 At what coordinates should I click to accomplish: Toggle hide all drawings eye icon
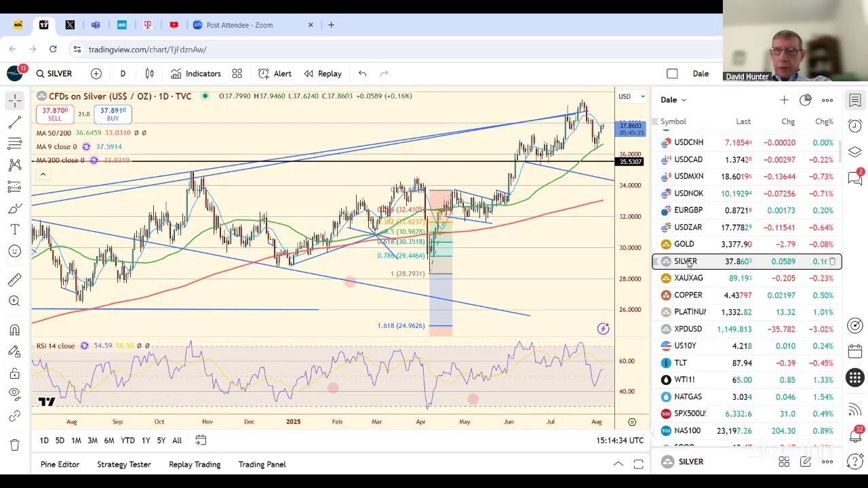15,394
